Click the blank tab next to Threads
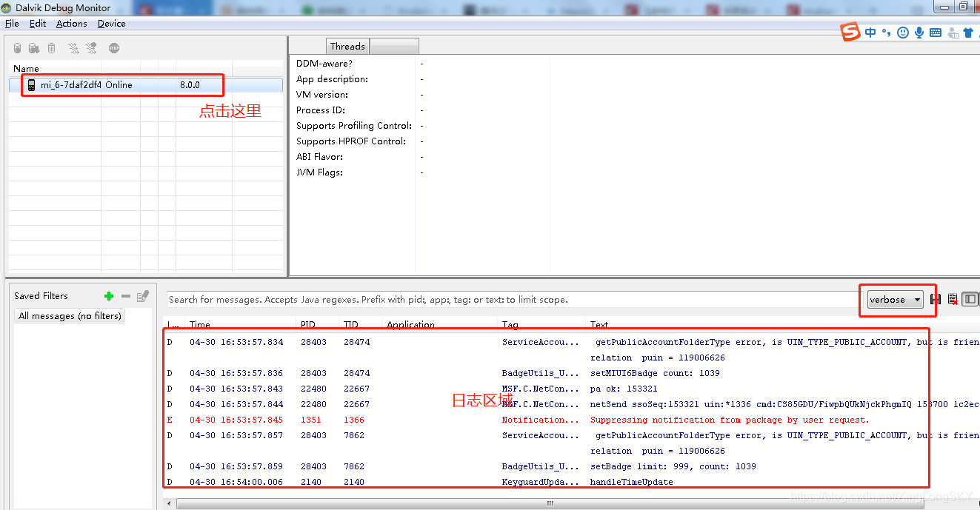 tap(394, 46)
